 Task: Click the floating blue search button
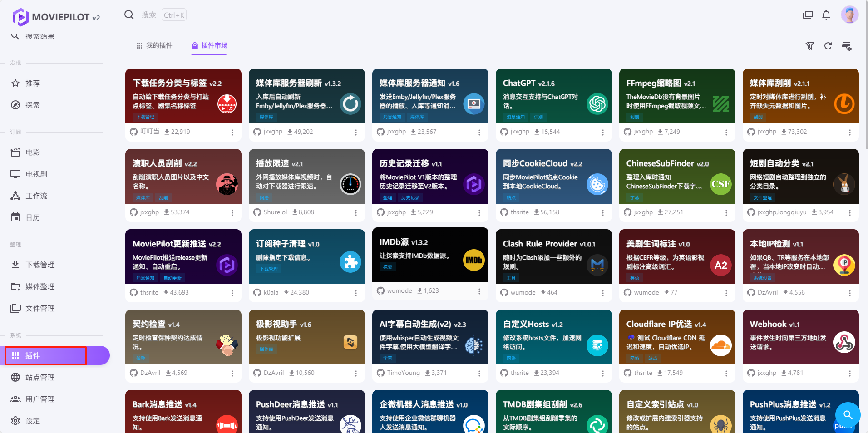[x=848, y=414]
